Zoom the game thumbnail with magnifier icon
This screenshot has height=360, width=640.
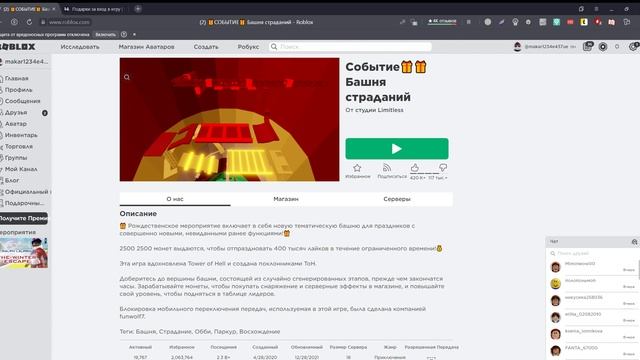click(x=127, y=77)
